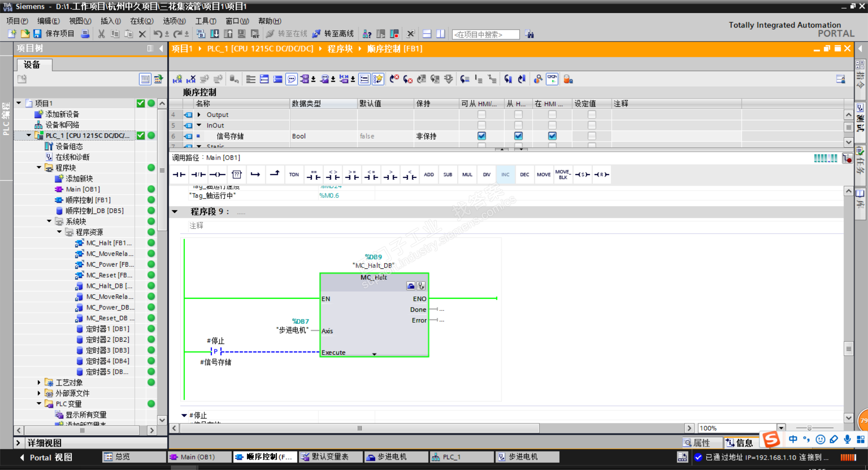Switch to the 默认变量表 editor tab
Screen dimensions: 868x470
point(330,457)
